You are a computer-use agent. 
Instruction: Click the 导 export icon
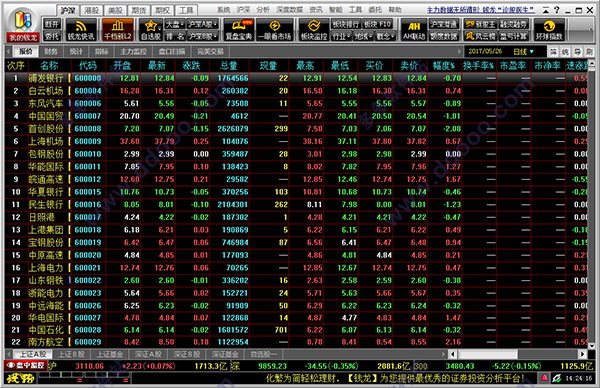pyautogui.click(x=577, y=52)
